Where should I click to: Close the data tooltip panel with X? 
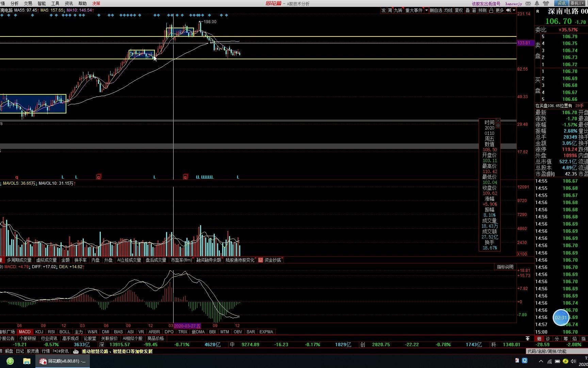498,121
